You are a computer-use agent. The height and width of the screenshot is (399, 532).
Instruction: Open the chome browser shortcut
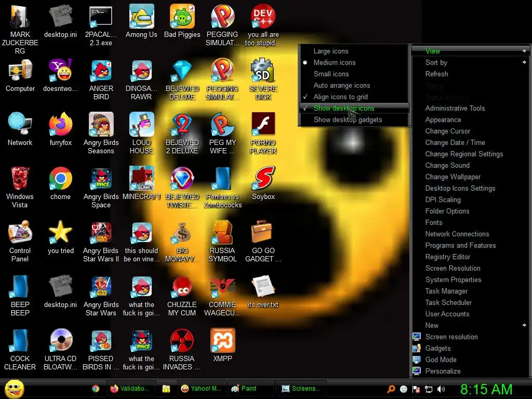[61, 183]
